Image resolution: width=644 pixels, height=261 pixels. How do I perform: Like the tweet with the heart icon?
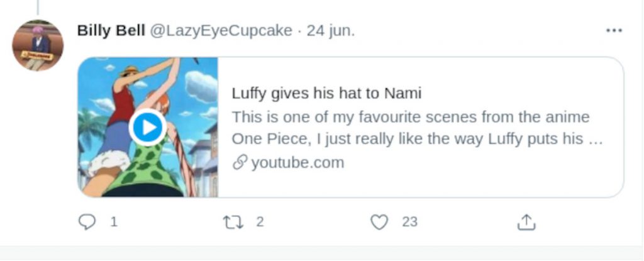point(379,222)
